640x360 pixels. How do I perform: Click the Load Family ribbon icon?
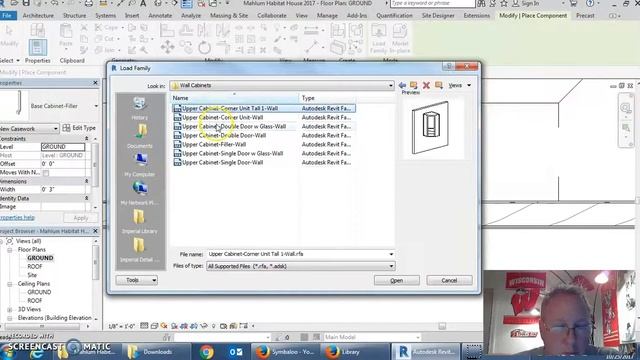[x=378, y=39]
